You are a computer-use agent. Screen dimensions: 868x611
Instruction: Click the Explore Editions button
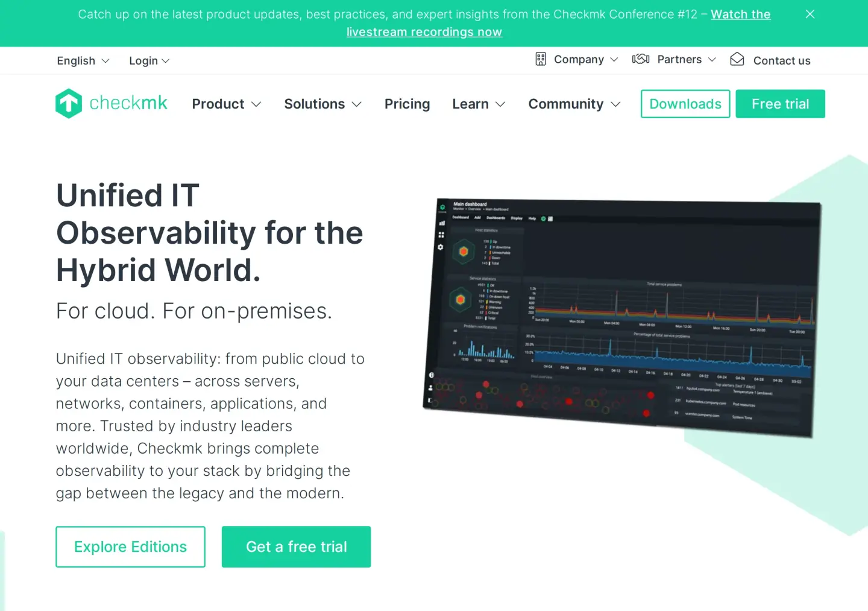pos(130,547)
